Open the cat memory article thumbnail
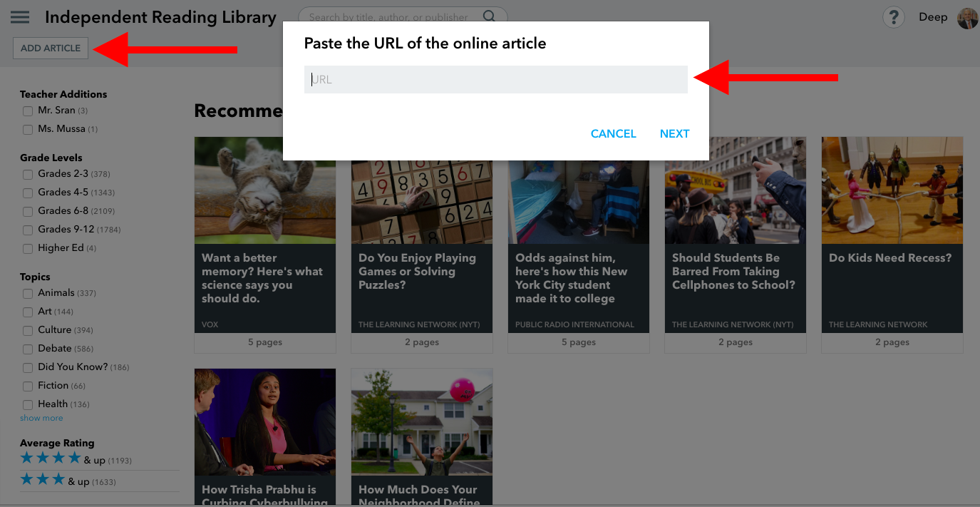The height and width of the screenshot is (507, 980). pos(265,190)
